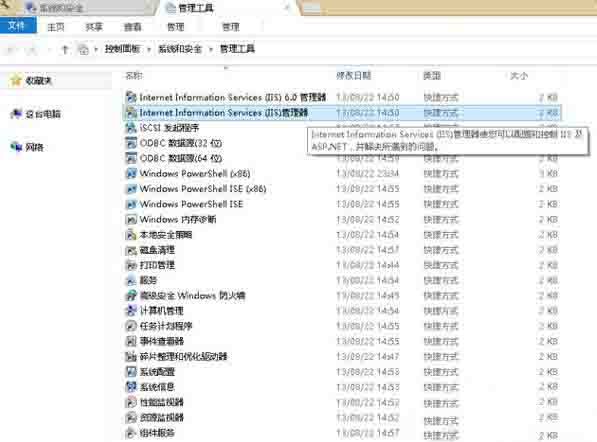
Task: Expand the arrow after 系统和安全 in breadcrumb
Action: click(x=211, y=49)
